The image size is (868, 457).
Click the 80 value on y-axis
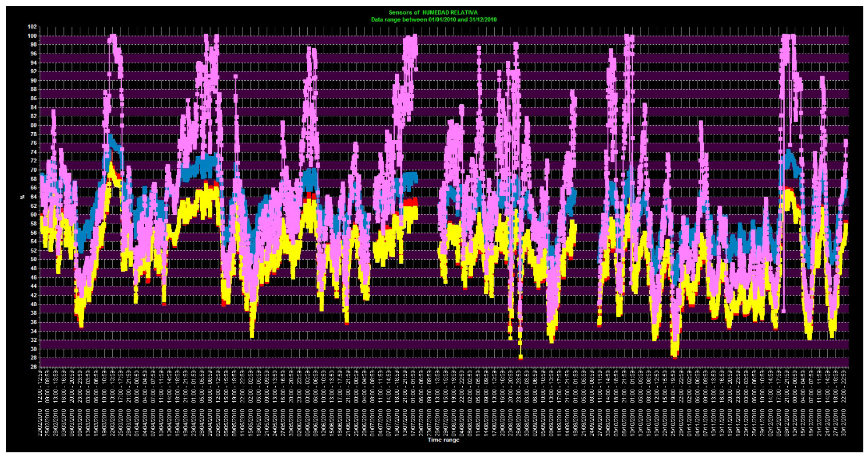pos(34,125)
